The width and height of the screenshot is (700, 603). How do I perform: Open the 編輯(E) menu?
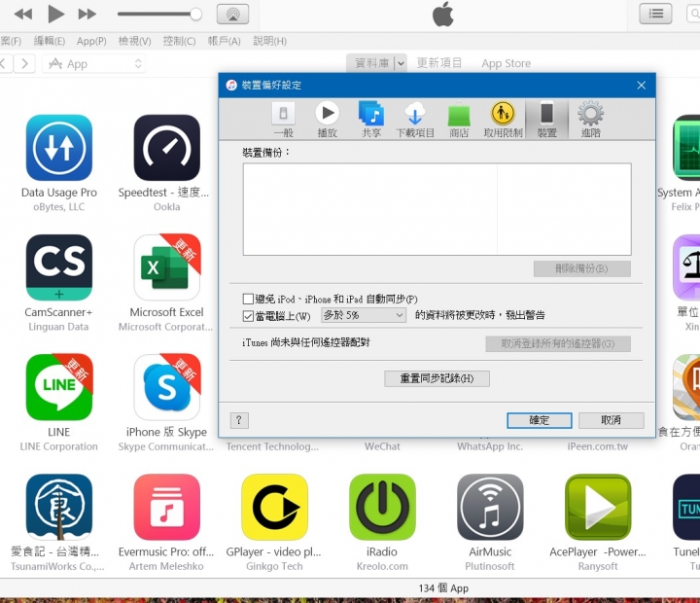pyautogui.click(x=50, y=41)
